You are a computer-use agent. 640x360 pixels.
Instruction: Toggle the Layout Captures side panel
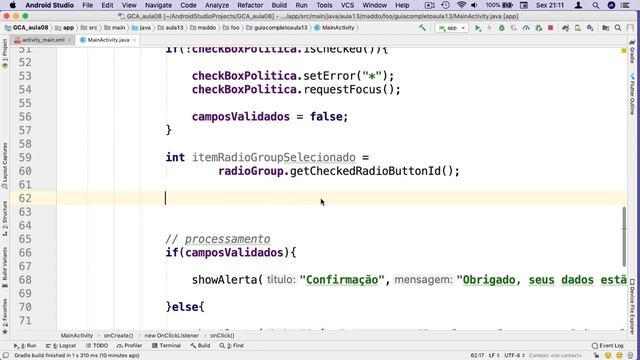5,166
